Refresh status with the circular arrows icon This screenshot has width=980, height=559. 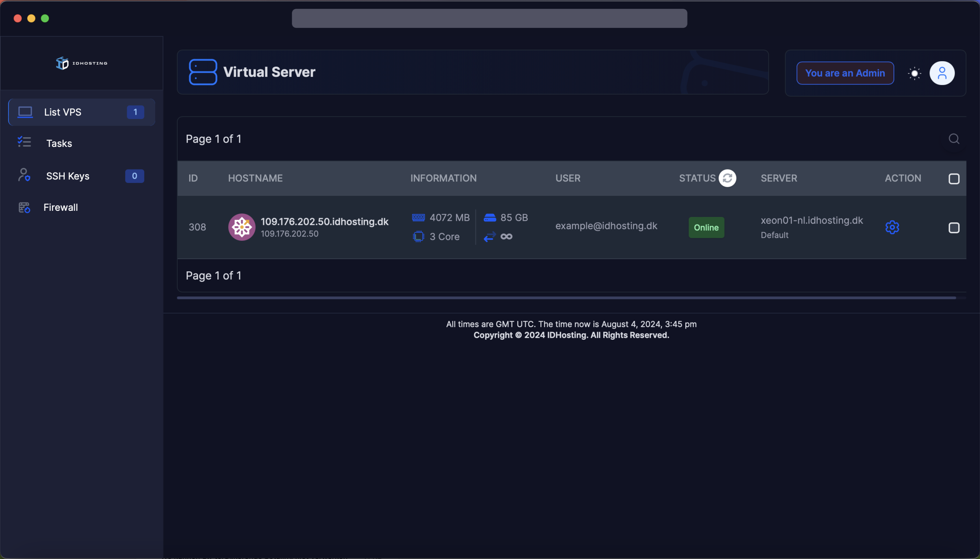coord(727,178)
